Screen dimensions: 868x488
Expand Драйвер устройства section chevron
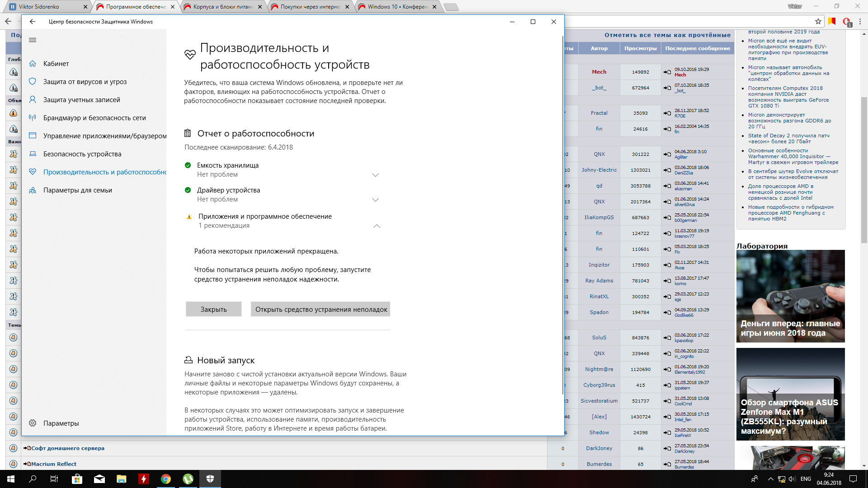375,200
